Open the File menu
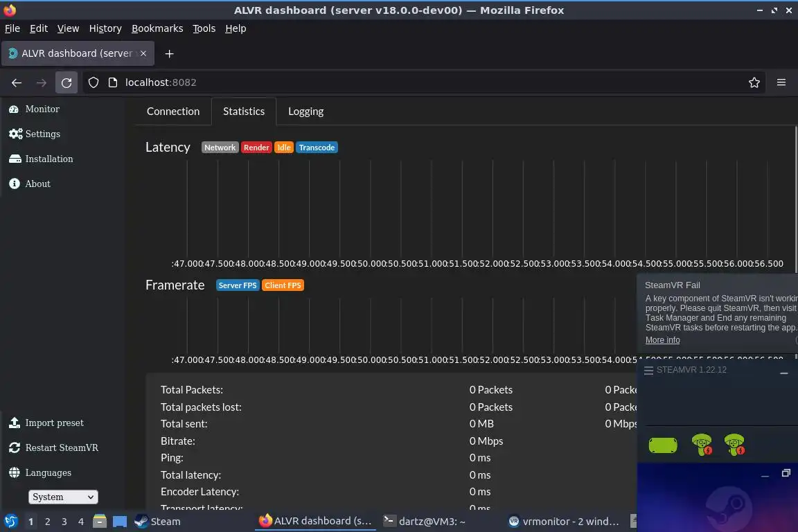This screenshot has height=532, width=798. [x=12, y=28]
